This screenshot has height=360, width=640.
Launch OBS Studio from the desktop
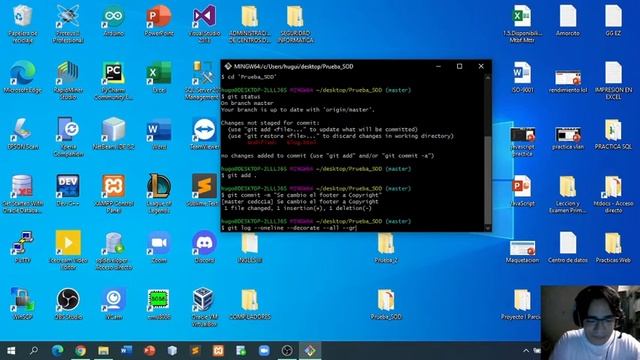pos(68,304)
